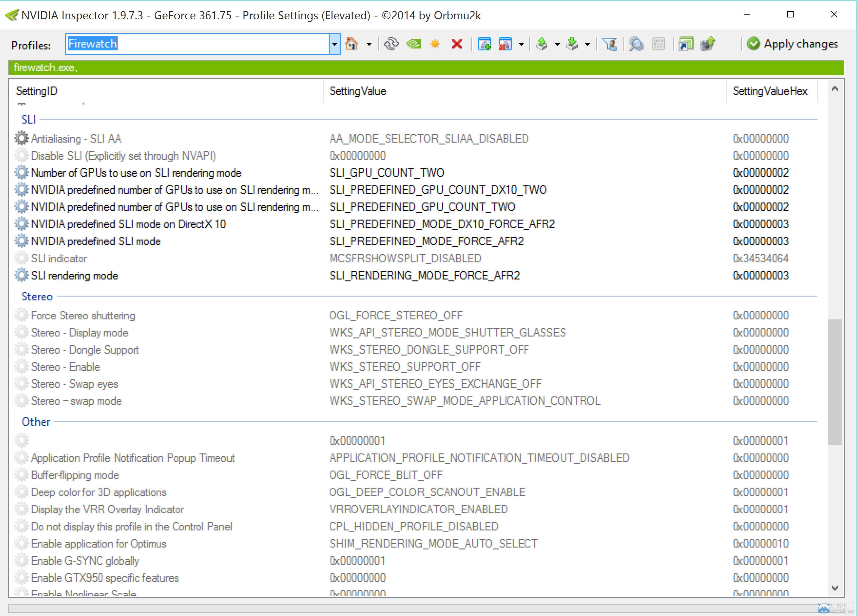Open the import profile dropdown arrow
The image size is (857, 616).
[588, 44]
